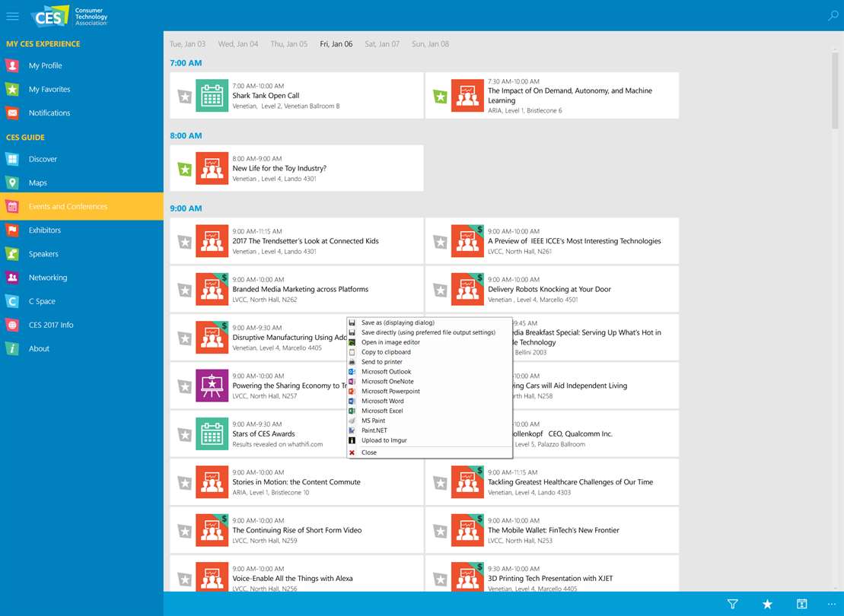Viewport: 844px width, 616px height.
Task: Open A Preview of IEEE ICCE's session
Action: click(552, 241)
